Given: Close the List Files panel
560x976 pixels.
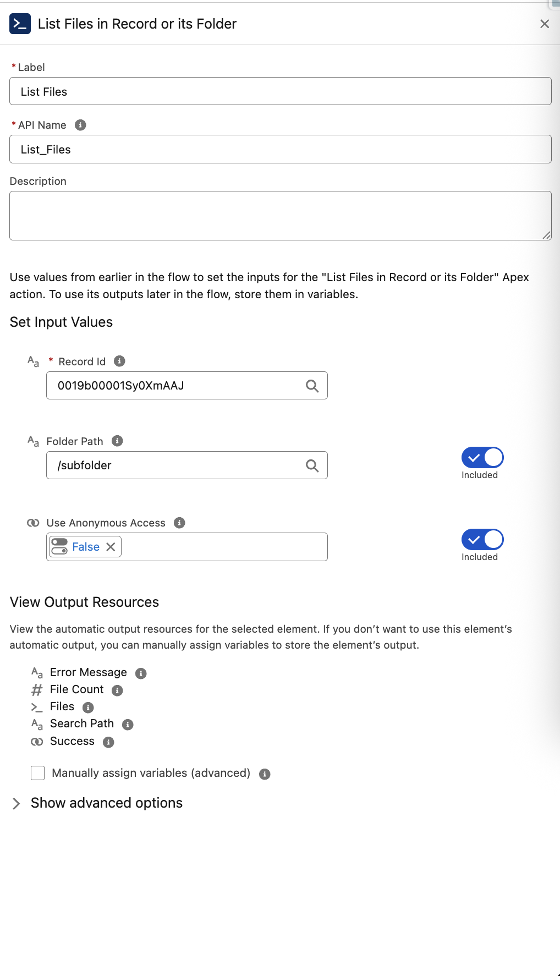Looking at the screenshot, I should click(545, 24).
